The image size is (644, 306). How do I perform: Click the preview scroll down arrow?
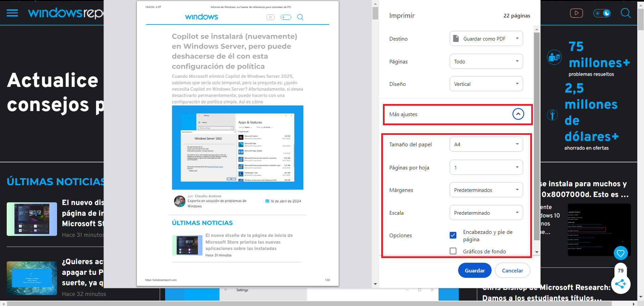(375, 284)
